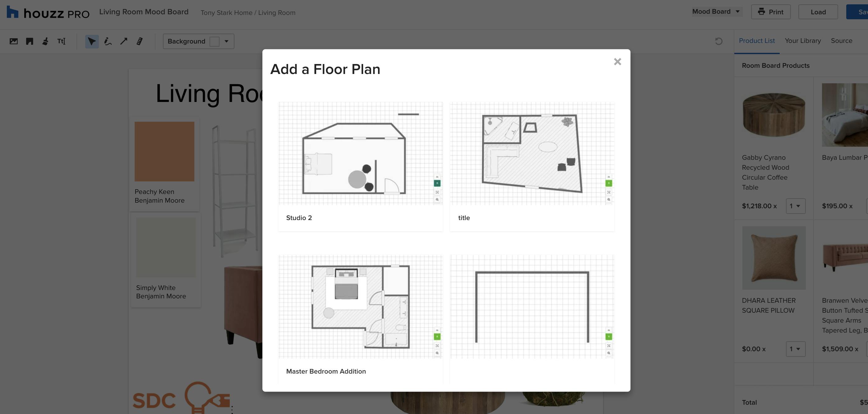Viewport: 868px width, 414px height.
Task: Click the Tony Stark Home / Living Room breadcrumb
Action: pyautogui.click(x=248, y=12)
